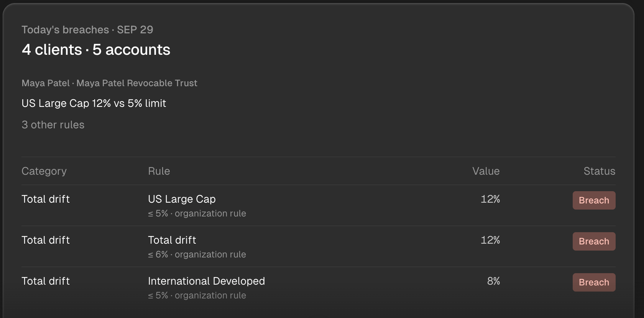Screen dimensions: 644x318
Task: Expand the 3 other rules link
Action: (53, 125)
